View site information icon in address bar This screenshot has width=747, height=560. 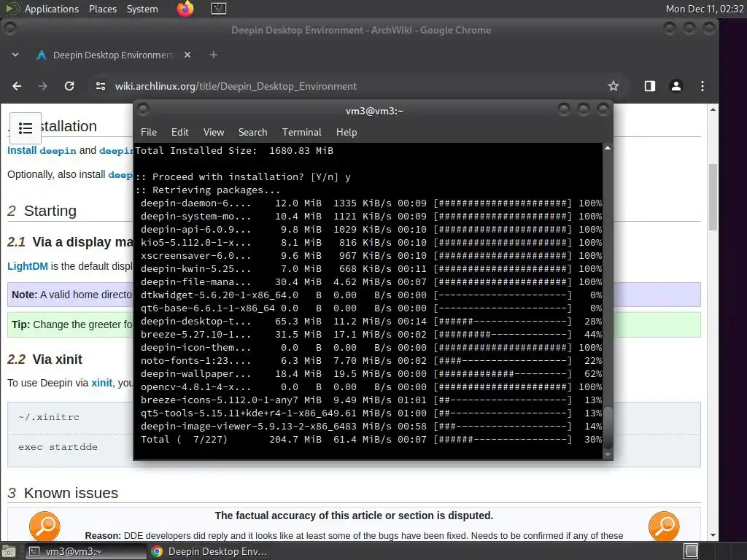click(x=101, y=86)
